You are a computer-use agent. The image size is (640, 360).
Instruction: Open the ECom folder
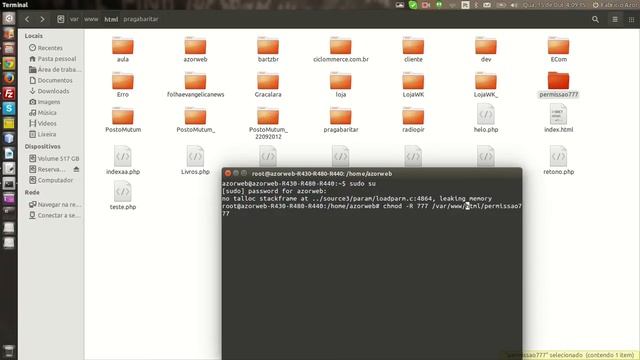pos(558,49)
